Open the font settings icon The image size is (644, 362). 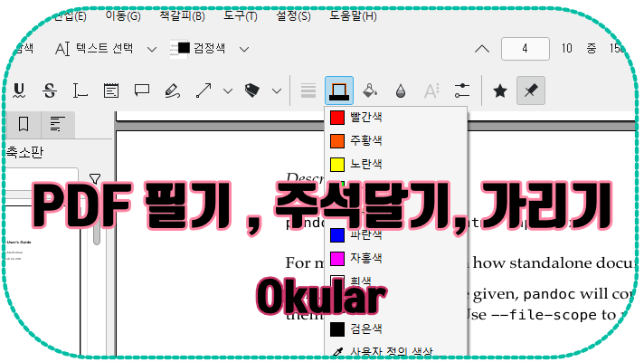click(x=431, y=90)
